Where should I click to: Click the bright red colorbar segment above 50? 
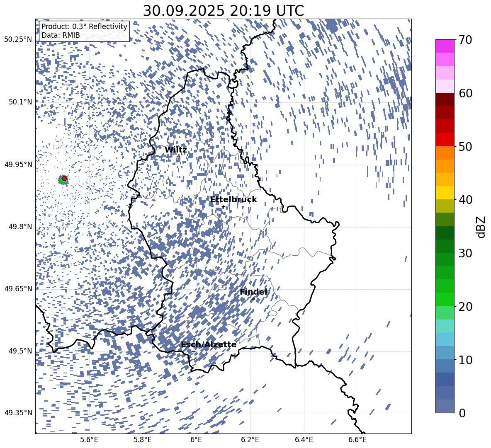(x=445, y=140)
